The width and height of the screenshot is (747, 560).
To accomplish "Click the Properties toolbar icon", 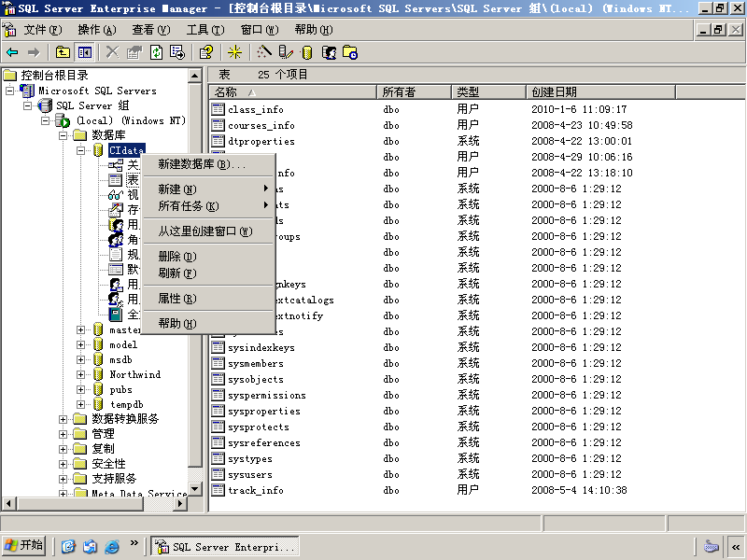I will [134, 52].
